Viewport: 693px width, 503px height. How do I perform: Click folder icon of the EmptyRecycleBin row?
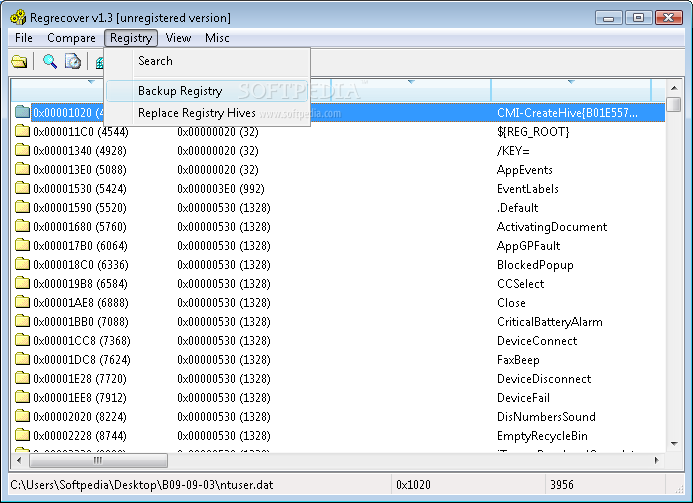[22, 435]
